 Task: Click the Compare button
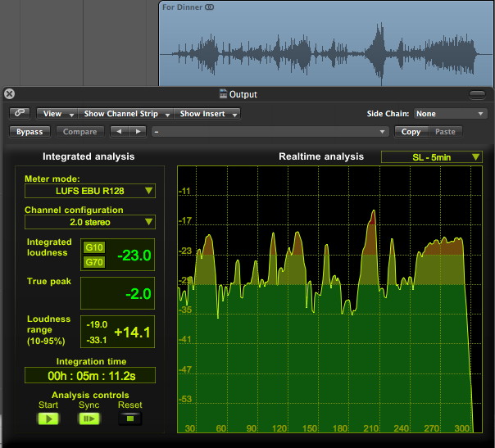[79, 132]
